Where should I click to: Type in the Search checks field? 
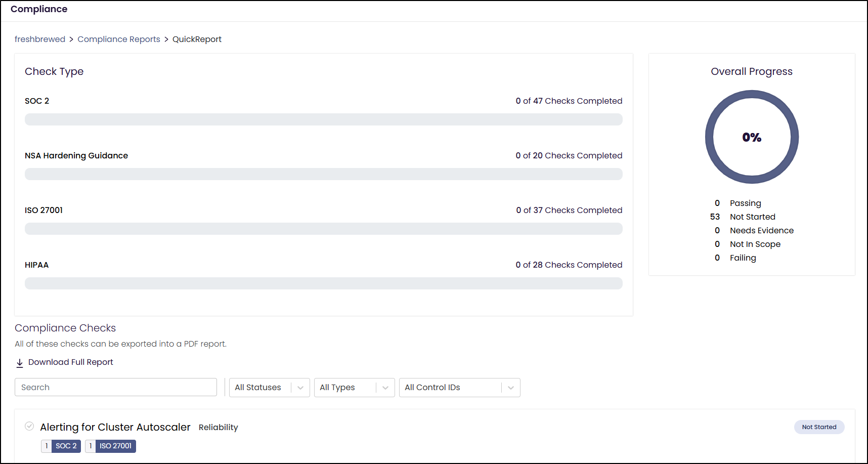[116, 388]
